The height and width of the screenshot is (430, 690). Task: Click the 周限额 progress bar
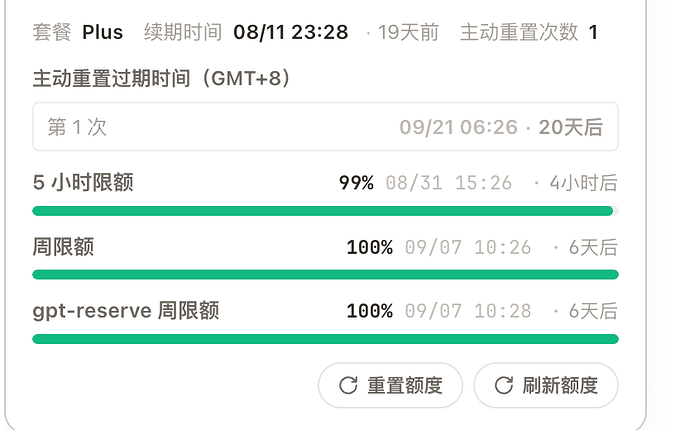(x=325, y=275)
